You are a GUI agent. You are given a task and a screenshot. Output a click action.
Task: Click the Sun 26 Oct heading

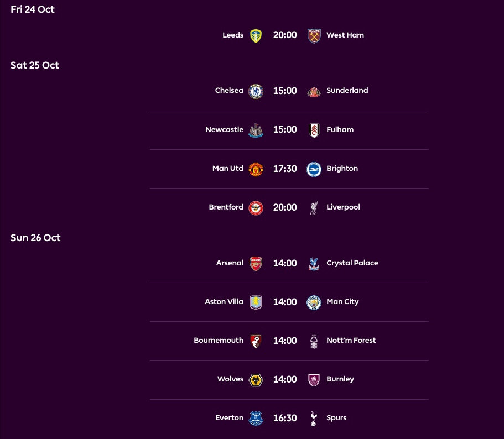click(35, 238)
